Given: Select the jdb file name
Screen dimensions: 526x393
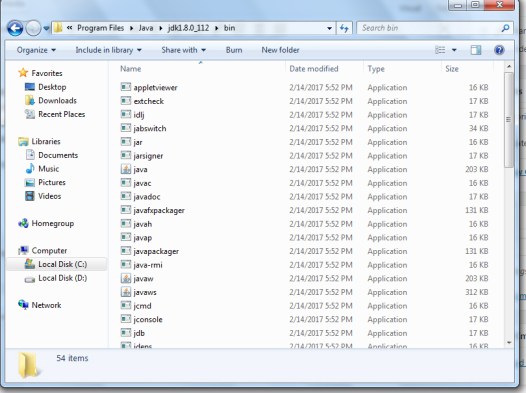Looking at the screenshot, I should (x=139, y=333).
